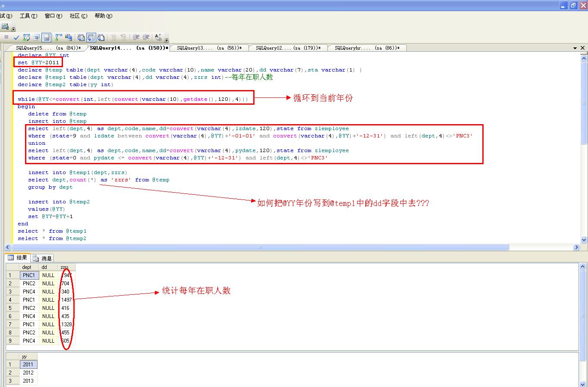Click the editor horizontal scrollbar right arrow
588x387 pixels.
pyautogui.click(x=576, y=247)
